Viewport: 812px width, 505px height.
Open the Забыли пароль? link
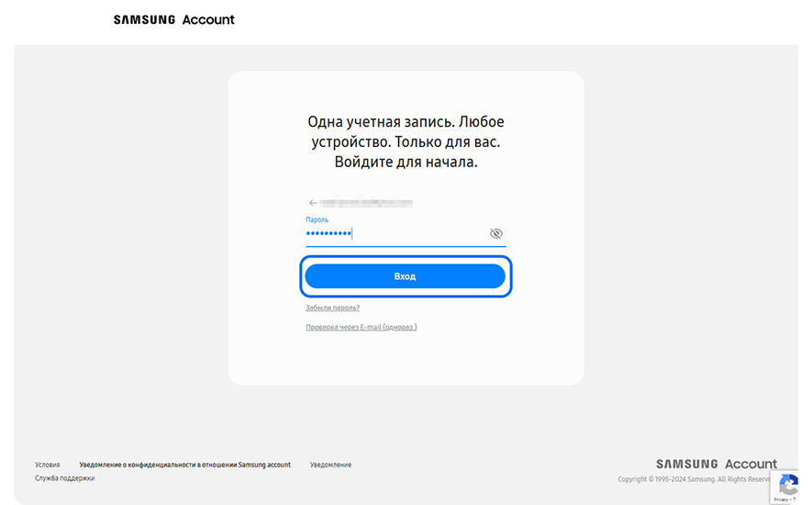pyautogui.click(x=332, y=308)
